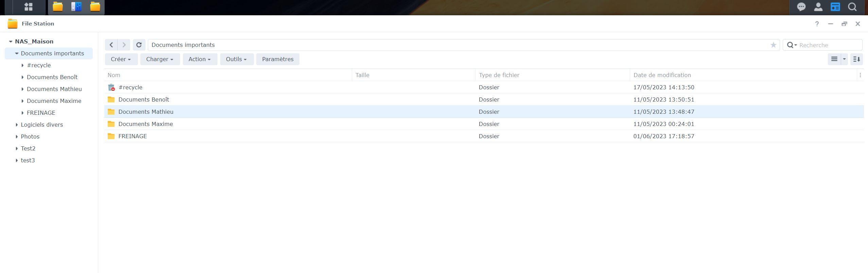Select the FREINAGE name in the file list

click(x=133, y=136)
